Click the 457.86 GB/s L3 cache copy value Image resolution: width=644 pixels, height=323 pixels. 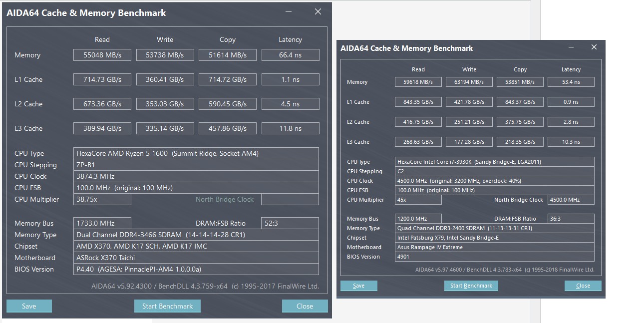pos(228,128)
